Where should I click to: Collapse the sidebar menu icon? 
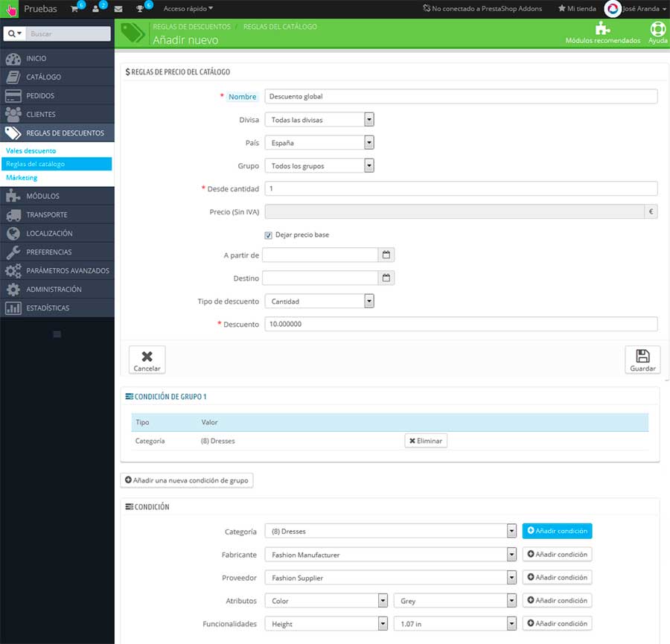56,334
